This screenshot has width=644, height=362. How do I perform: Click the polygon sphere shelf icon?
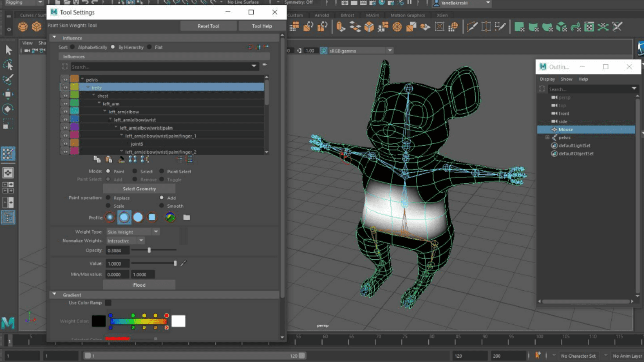point(23,26)
